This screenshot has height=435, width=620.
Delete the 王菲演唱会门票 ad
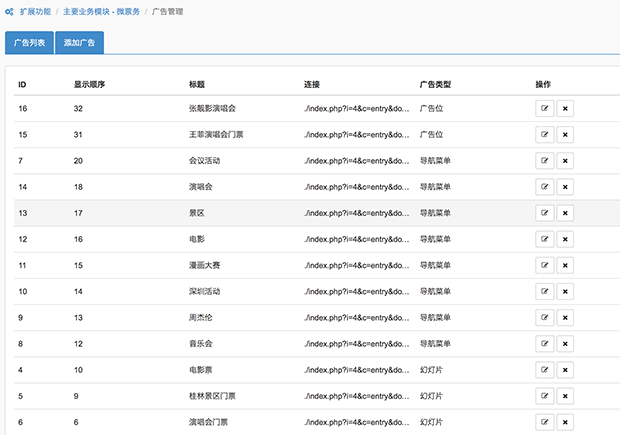click(565, 134)
